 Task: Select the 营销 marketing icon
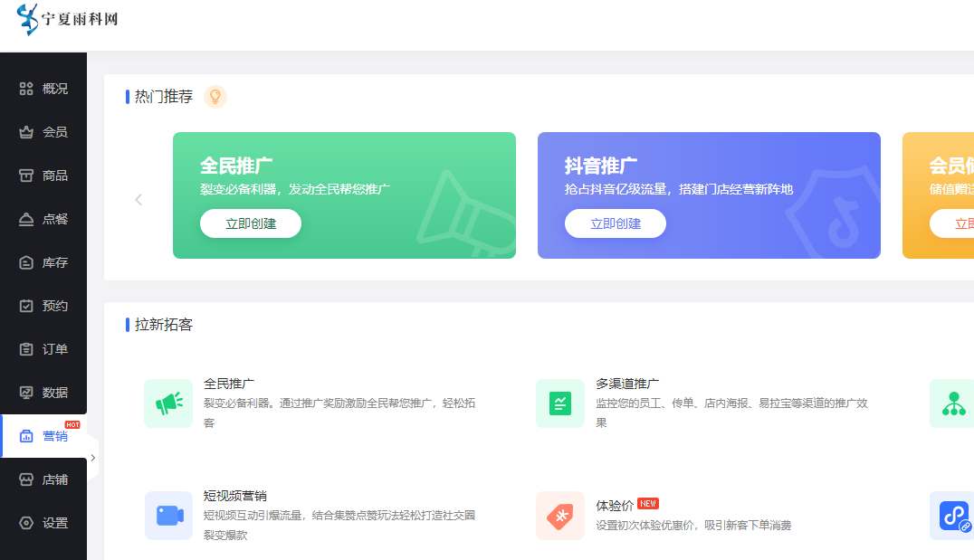click(x=26, y=436)
